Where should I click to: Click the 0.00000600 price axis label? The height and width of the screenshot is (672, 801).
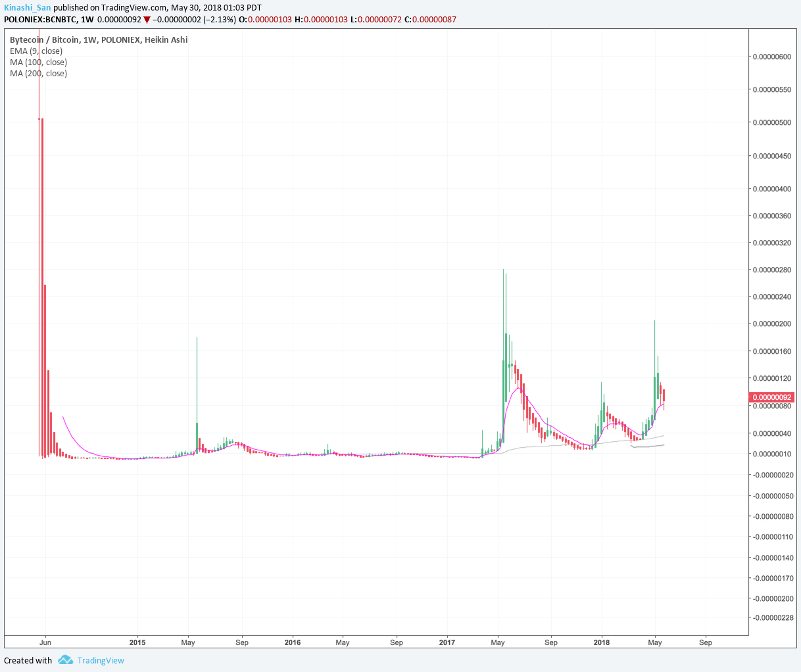[x=772, y=57]
